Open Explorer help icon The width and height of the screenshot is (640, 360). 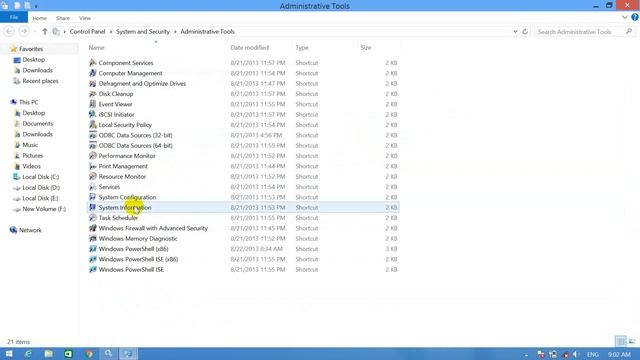(x=635, y=18)
